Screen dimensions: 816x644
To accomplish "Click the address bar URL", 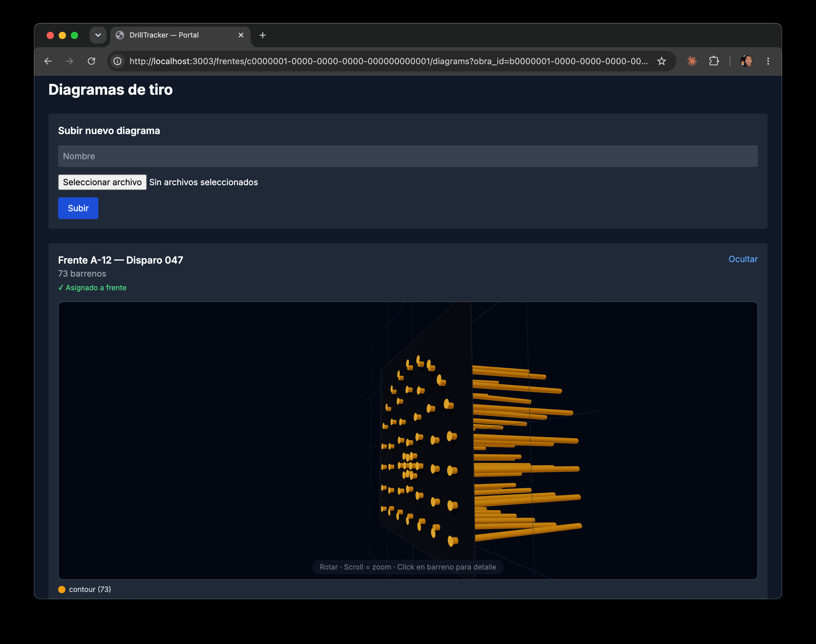I will click(x=388, y=61).
